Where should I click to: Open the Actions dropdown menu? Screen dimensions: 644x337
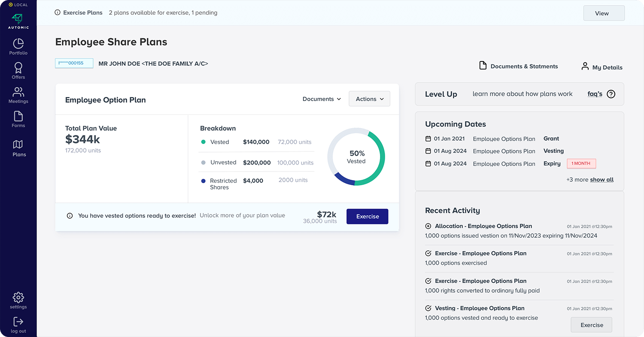369,99
